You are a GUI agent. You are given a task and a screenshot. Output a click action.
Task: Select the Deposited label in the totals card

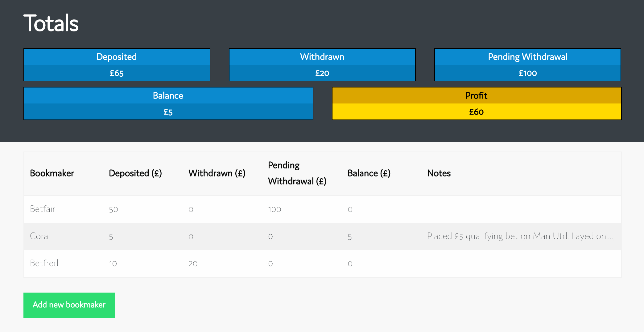117,57
